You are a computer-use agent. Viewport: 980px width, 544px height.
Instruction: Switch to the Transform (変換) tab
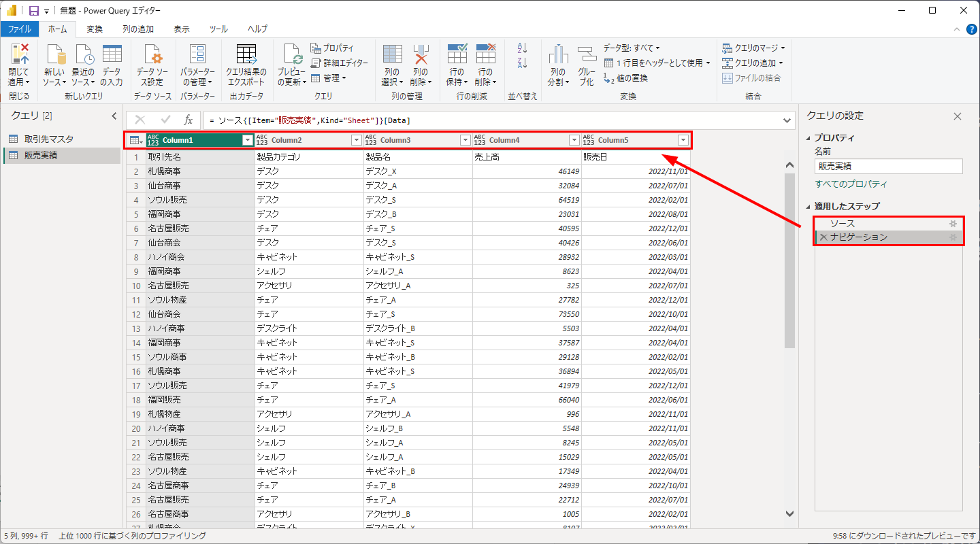95,29
